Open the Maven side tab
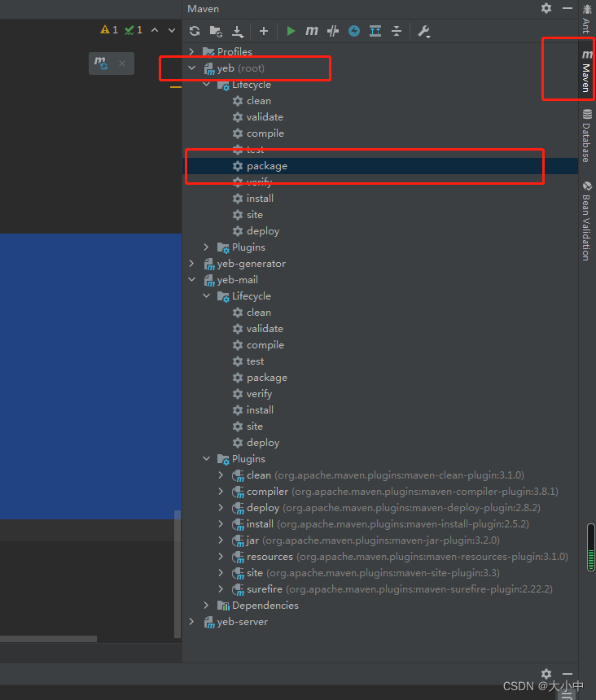The width and height of the screenshot is (596, 700). [x=586, y=71]
